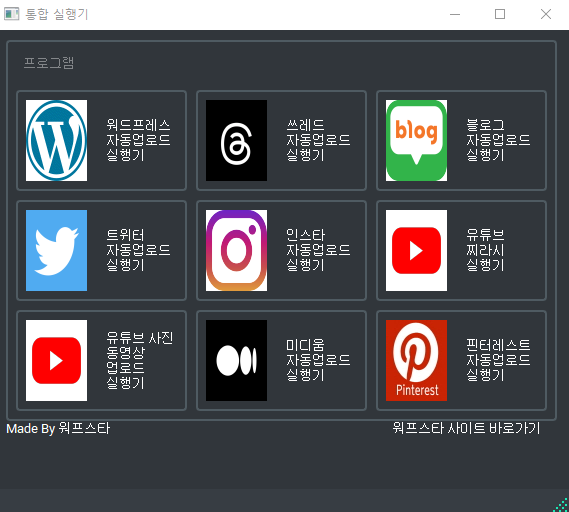Click the YouTube icon beside 유튜브 찌라시
The height and width of the screenshot is (512, 569).
pos(416,250)
